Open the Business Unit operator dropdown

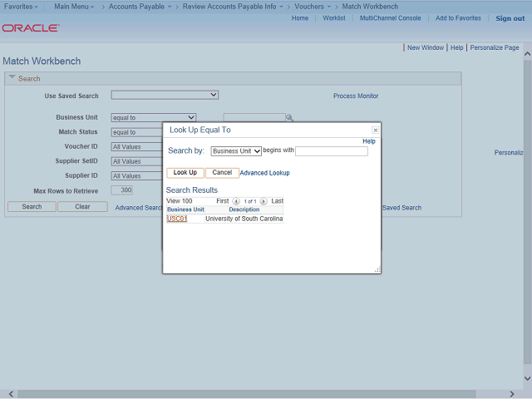[153, 118]
